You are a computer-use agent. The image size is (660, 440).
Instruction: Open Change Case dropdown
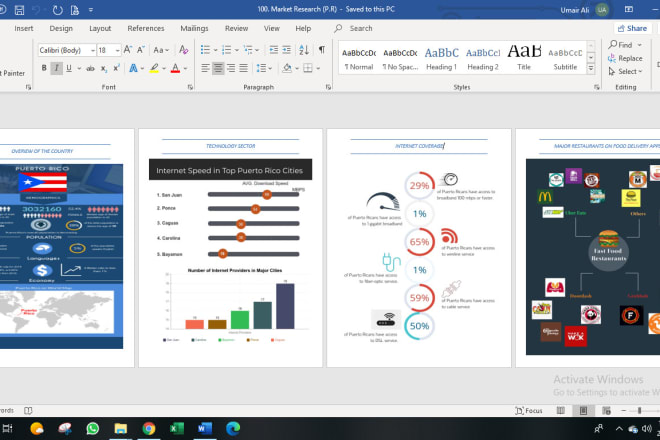point(161,50)
